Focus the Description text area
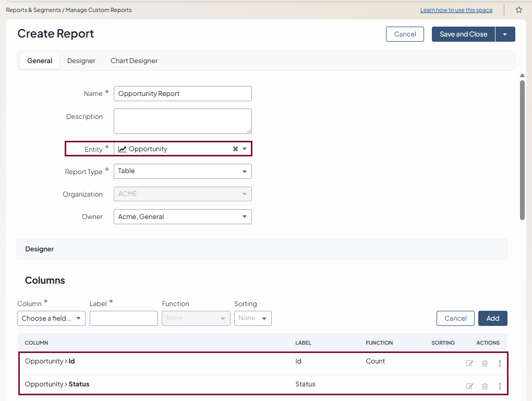This screenshot has height=401, width=532. coord(183,121)
